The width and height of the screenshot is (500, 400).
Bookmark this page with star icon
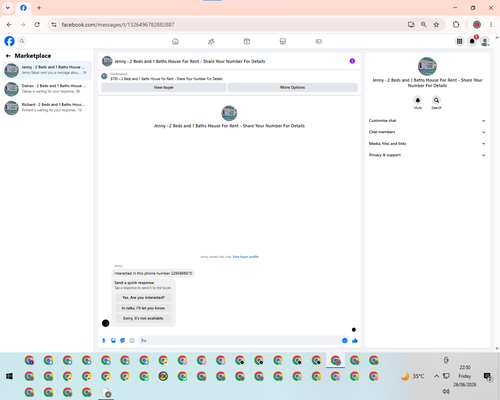point(436,25)
